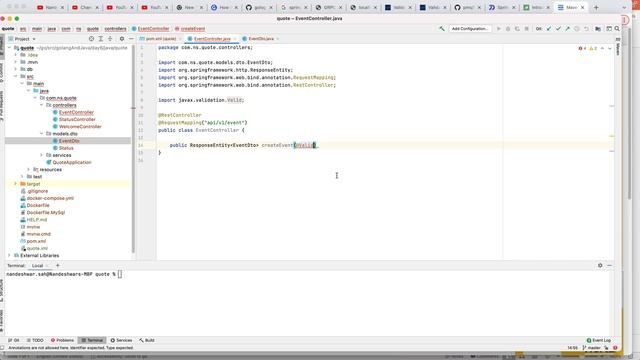Open the Git tool window button
Image resolution: width=640 pixels, height=360 pixels.
click(13, 340)
